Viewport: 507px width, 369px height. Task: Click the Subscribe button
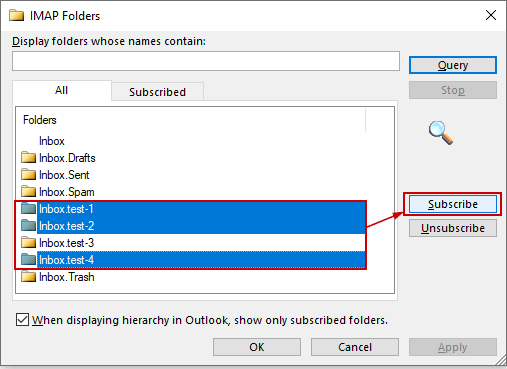453,204
